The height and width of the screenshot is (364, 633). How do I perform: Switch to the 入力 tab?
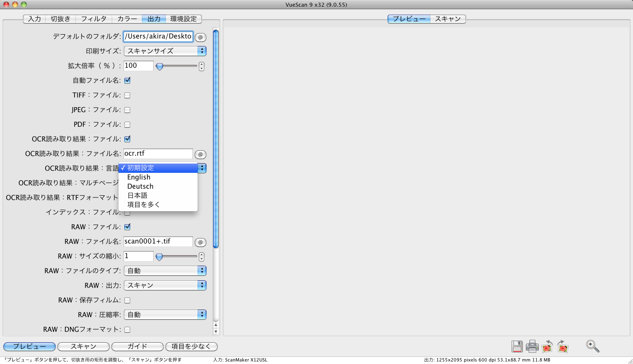point(34,19)
